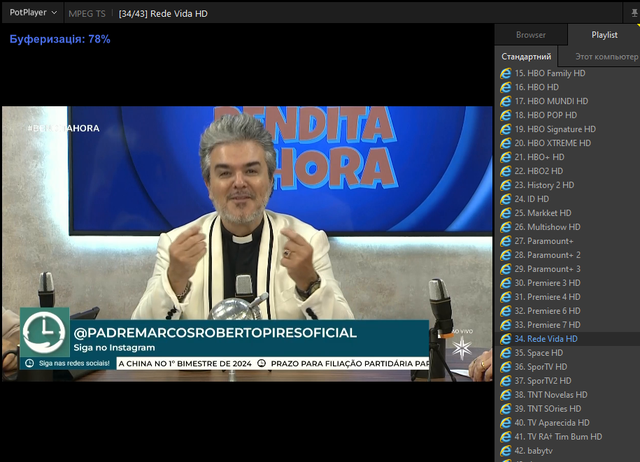
Task: Click the icon beside 16. HBO HD
Action: click(x=505, y=87)
